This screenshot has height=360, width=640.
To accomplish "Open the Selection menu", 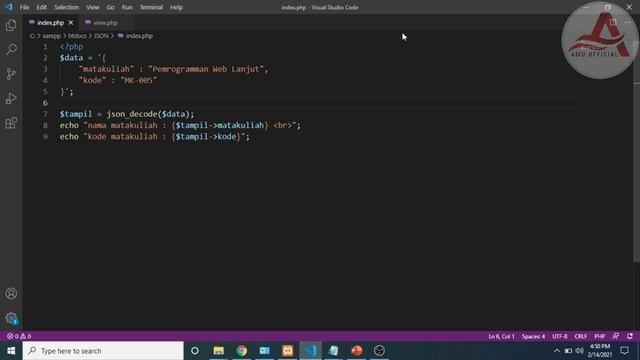I will 67,7.
